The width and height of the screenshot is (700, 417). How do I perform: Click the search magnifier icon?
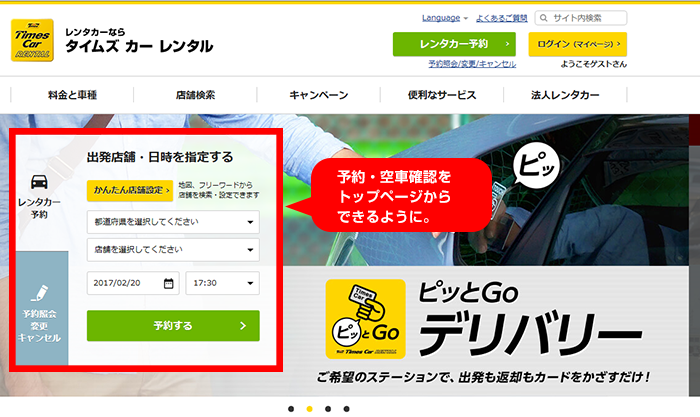tap(543, 18)
